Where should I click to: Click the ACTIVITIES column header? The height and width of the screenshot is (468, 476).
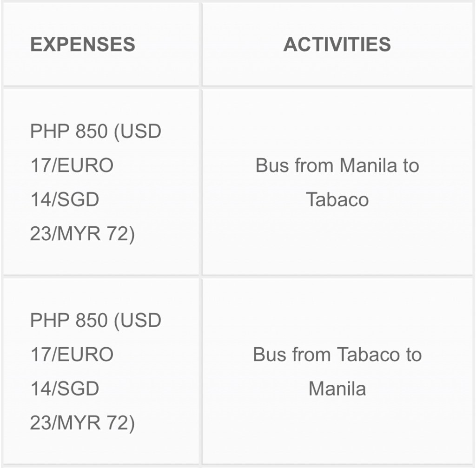(337, 45)
